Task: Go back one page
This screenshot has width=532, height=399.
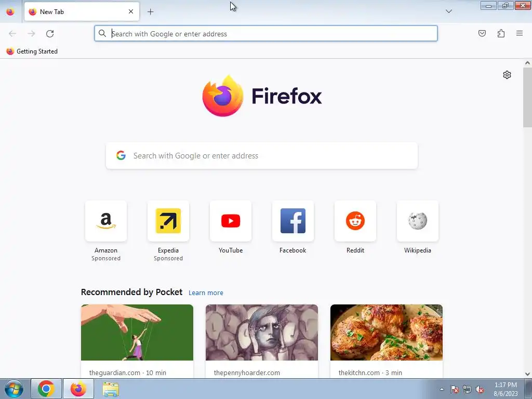Action: tap(12, 34)
